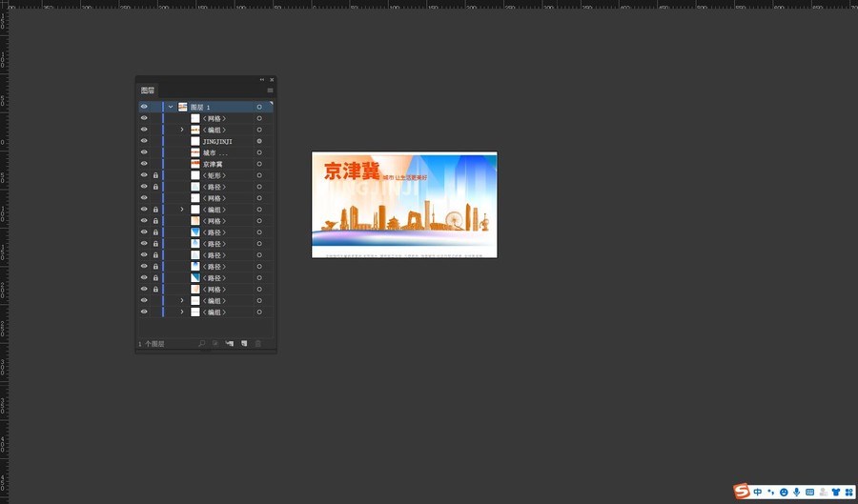The height and width of the screenshot is (504, 858).
Task: Click the lock icon on the <矩形> row
Action: (155, 175)
